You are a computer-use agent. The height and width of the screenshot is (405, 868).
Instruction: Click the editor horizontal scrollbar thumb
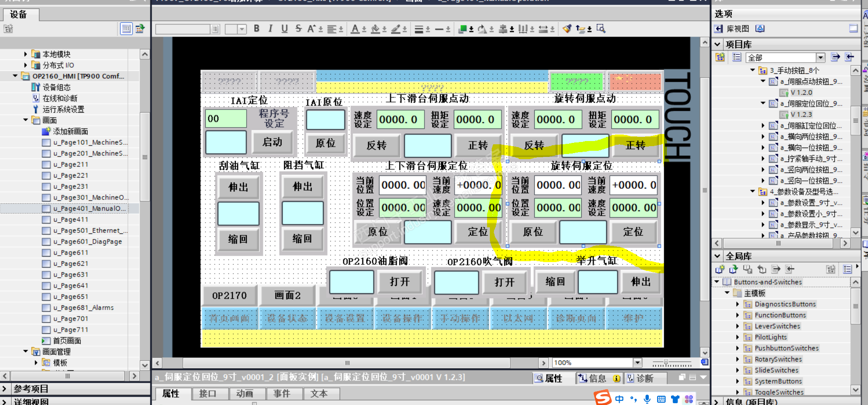click(x=347, y=363)
